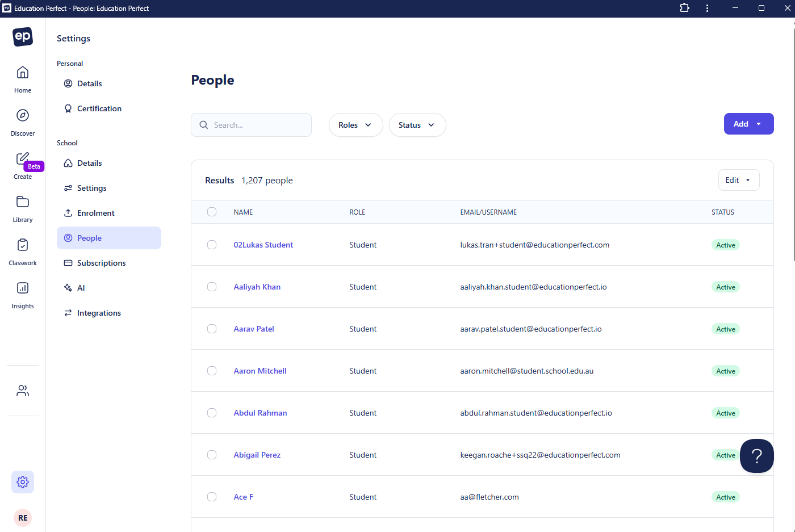
Task: Open the Insights chart icon
Action: point(23,288)
